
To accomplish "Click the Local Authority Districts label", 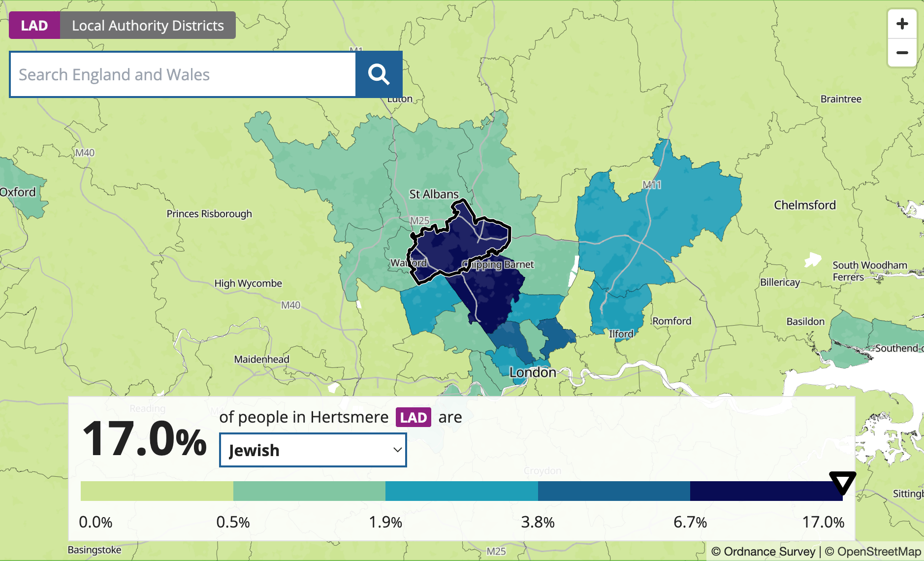I will pos(148,25).
